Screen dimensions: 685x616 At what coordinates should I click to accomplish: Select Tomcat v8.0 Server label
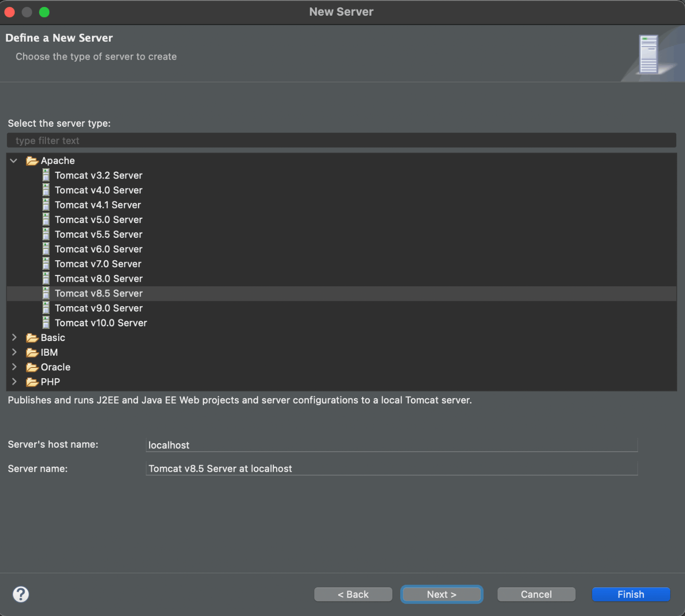click(x=98, y=278)
